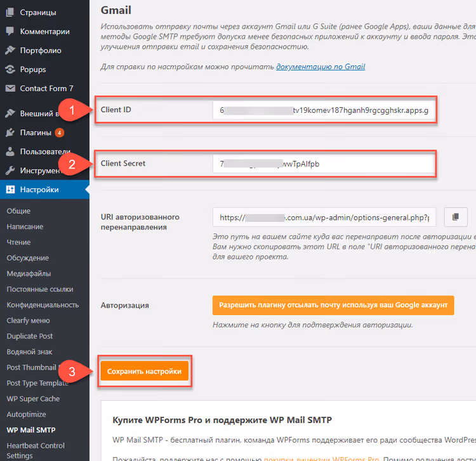Open the WPForms Pro license purchase link
The image size is (476, 461).
point(322,458)
